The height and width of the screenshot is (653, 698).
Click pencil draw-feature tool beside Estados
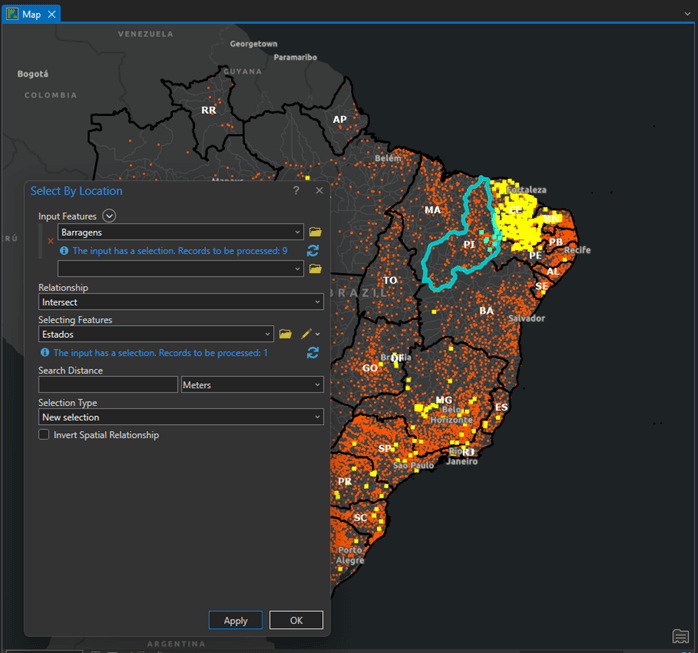coord(306,334)
